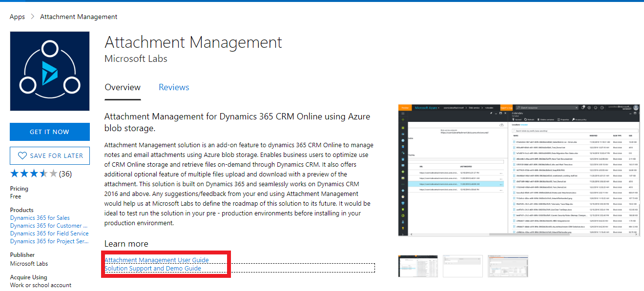Open Attachment Management User Guide link
Screen dimensions: 644x291
(157, 260)
